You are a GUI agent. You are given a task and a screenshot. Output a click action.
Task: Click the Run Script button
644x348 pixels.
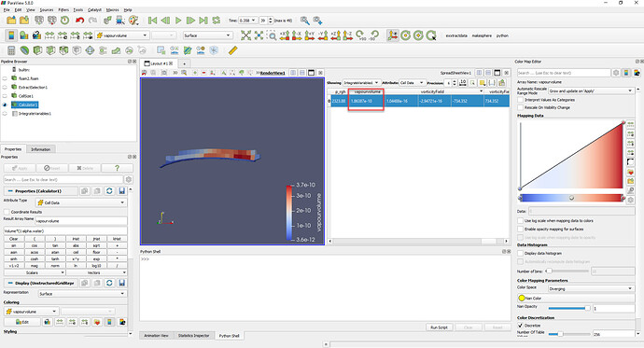point(439,327)
